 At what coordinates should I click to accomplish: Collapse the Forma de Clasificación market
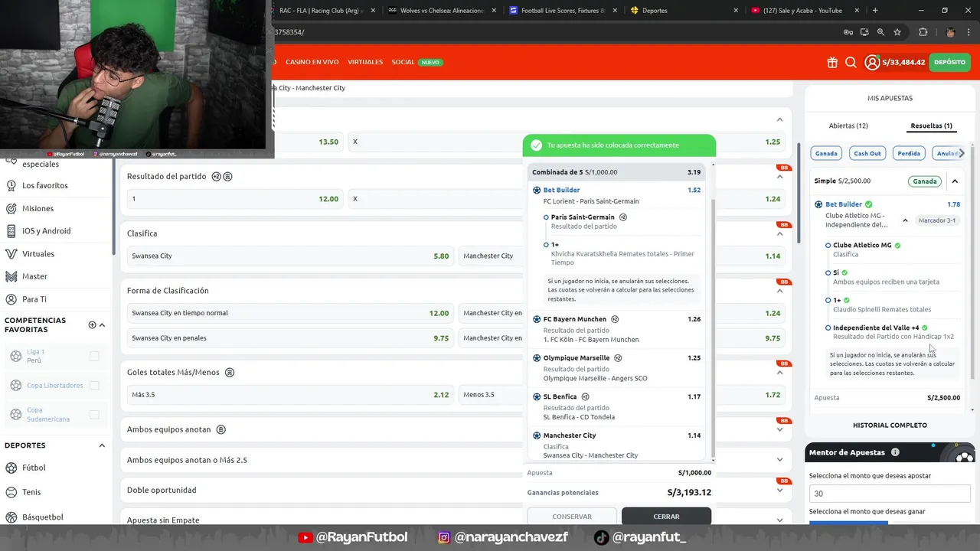[x=779, y=291]
